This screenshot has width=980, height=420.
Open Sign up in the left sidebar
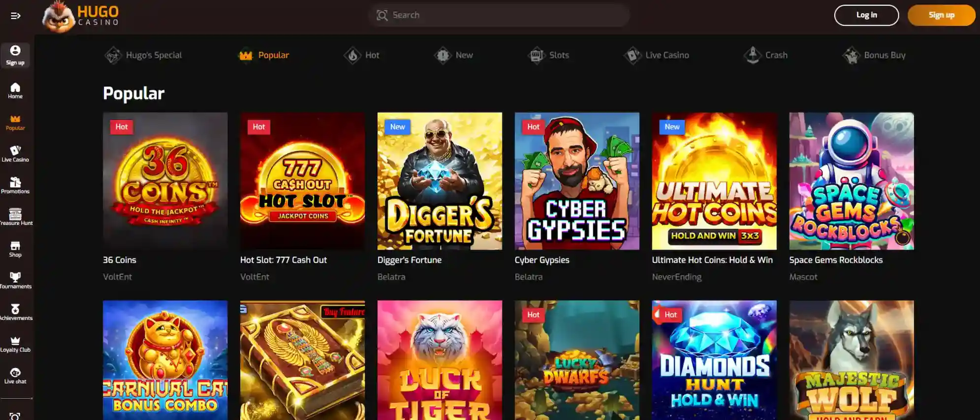pyautogui.click(x=15, y=55)
